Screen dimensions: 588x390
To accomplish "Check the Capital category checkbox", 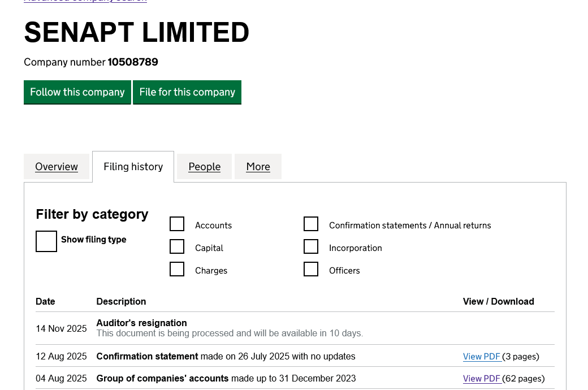I will (x=177, y=247).
